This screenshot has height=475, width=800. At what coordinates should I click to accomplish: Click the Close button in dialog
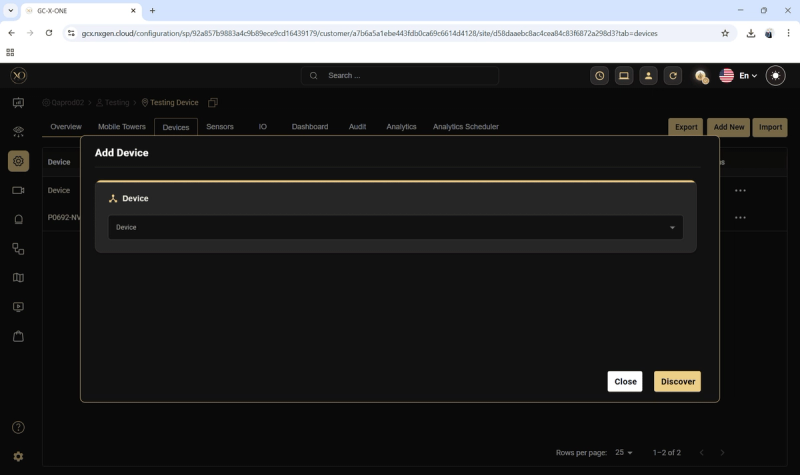625,381
